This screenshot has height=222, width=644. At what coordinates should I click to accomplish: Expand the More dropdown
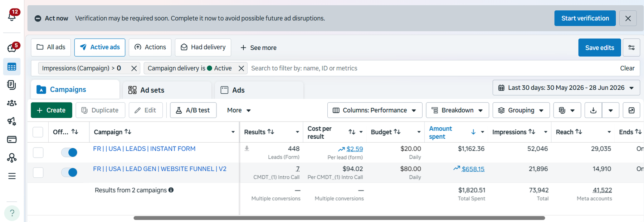coord(239,110)
